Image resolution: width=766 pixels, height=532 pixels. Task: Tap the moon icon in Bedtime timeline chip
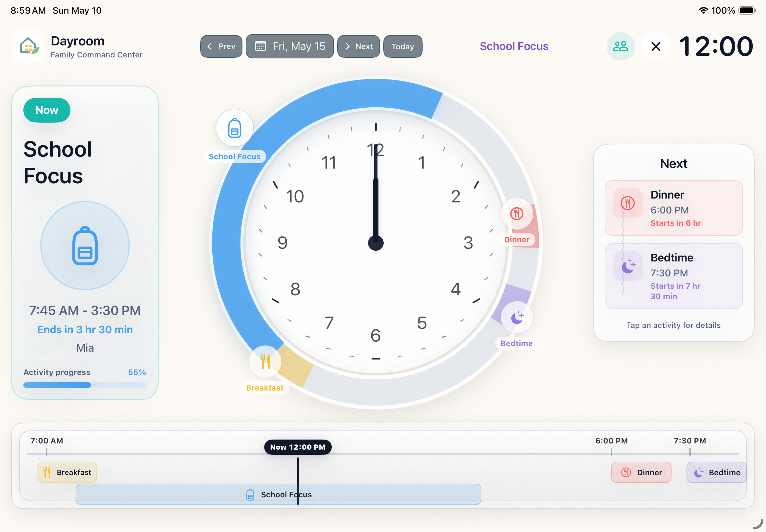point(698,472)
